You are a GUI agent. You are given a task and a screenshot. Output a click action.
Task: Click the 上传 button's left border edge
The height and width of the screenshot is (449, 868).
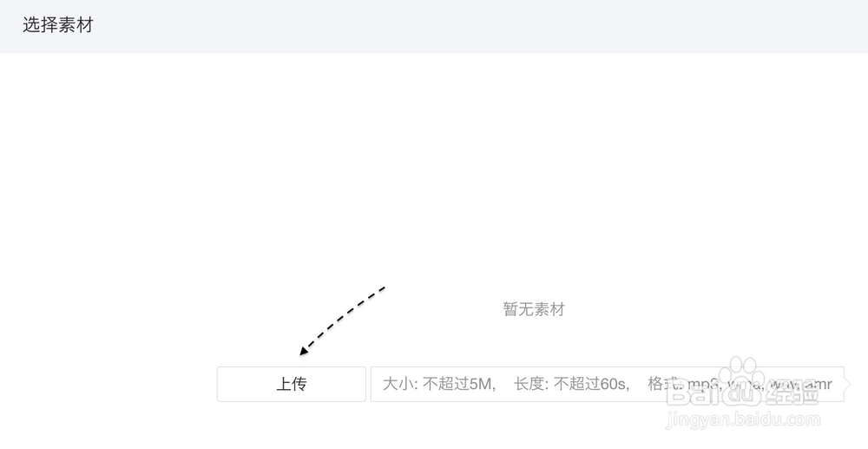pos(218,384)
